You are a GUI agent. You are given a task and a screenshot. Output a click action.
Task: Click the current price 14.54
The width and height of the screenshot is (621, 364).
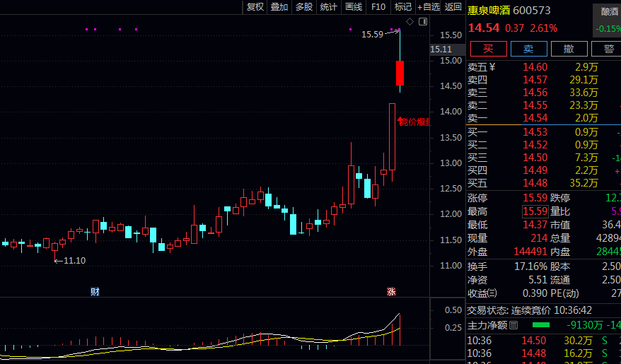484,28
